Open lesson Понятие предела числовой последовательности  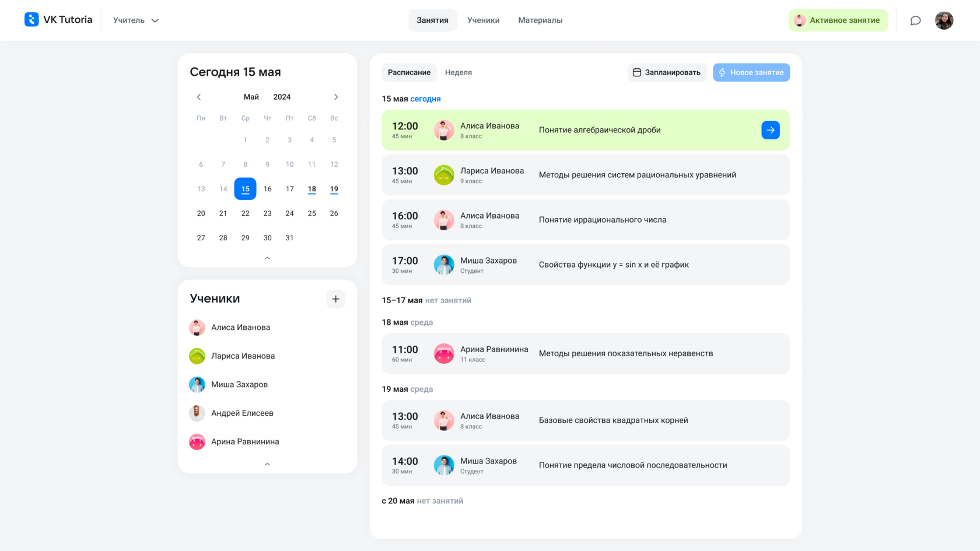tap(586, 465)
